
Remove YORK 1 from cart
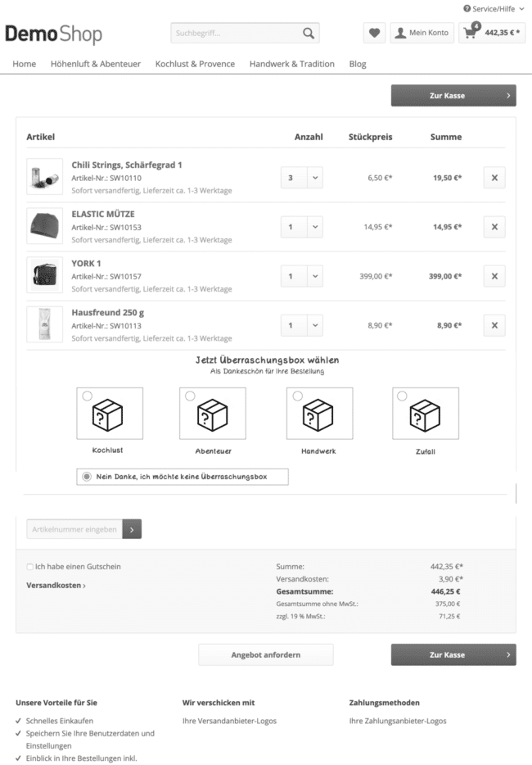pyautogui.click(x=494, y=276)
